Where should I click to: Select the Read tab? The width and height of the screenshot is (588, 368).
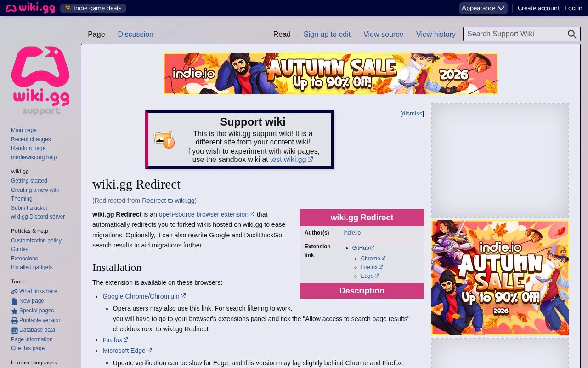282,34
